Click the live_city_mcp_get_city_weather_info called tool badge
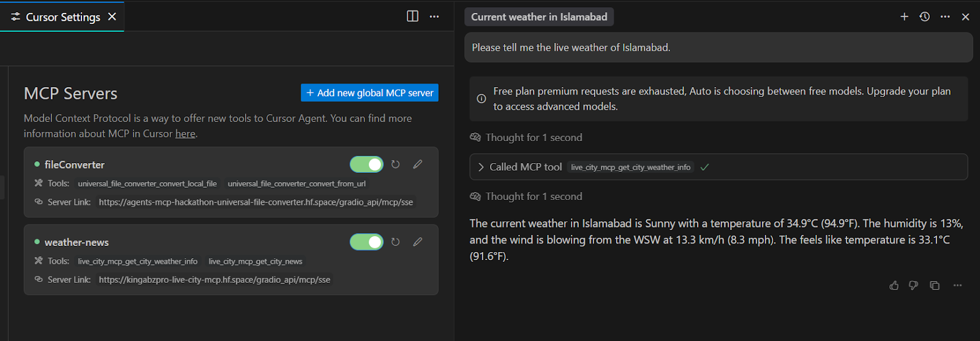 [631, 167]
